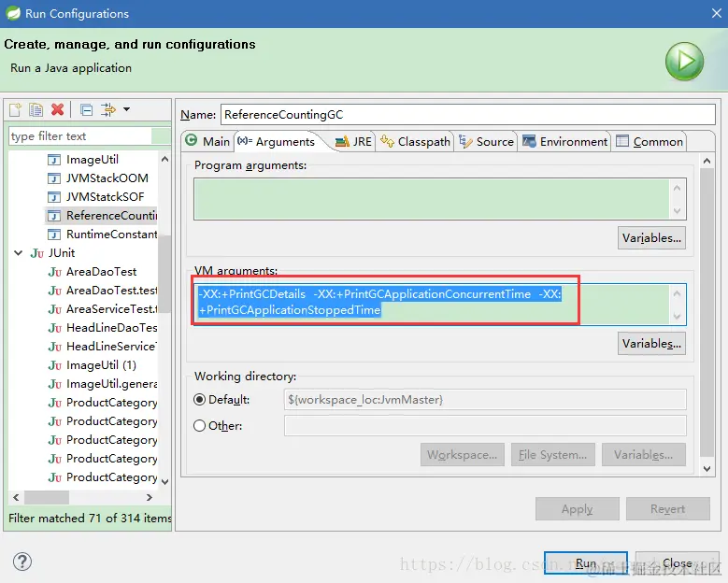The image size is (728, 583).
Task: Select the AreaDaoTest.test JUnit entry
Action: click(103, 291)
